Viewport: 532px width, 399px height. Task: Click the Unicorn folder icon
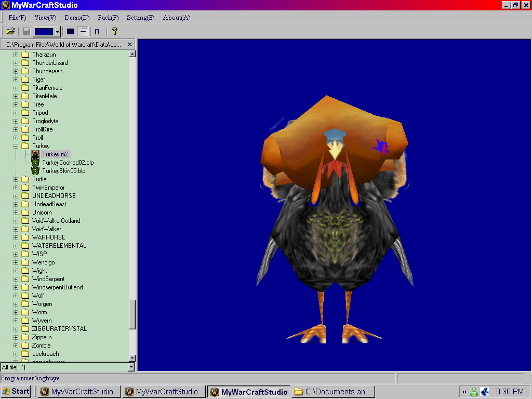[25, 212]
